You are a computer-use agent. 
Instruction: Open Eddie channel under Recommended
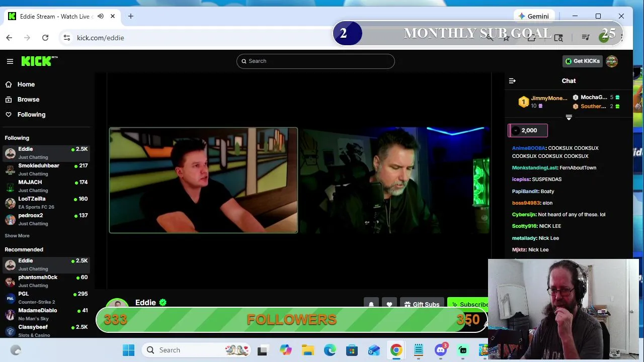tap(46, 264)
